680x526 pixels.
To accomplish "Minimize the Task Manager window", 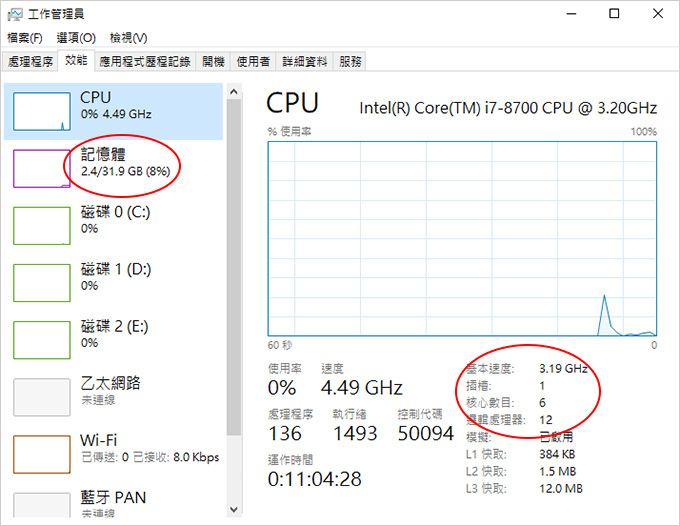I will pos(572,14).
